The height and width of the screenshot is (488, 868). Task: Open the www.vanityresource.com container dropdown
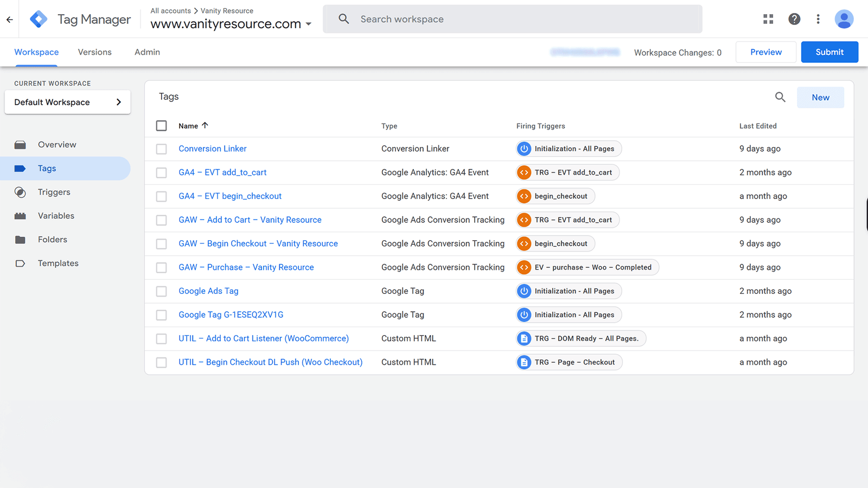[231, 24]
